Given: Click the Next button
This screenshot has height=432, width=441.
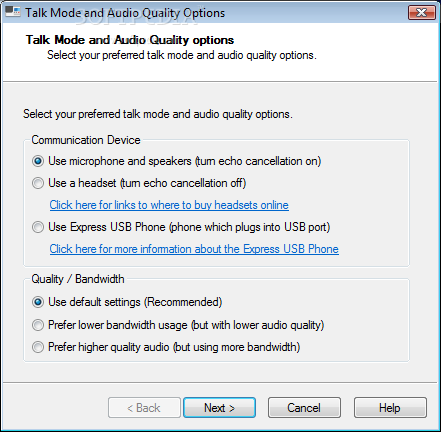Looking at the screenshot, I should (x=219, y=408).
